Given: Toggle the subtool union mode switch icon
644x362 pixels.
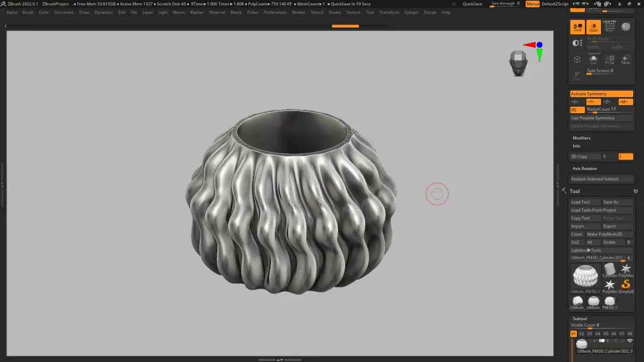Looking at the screenshot, I should coord(602,341).
